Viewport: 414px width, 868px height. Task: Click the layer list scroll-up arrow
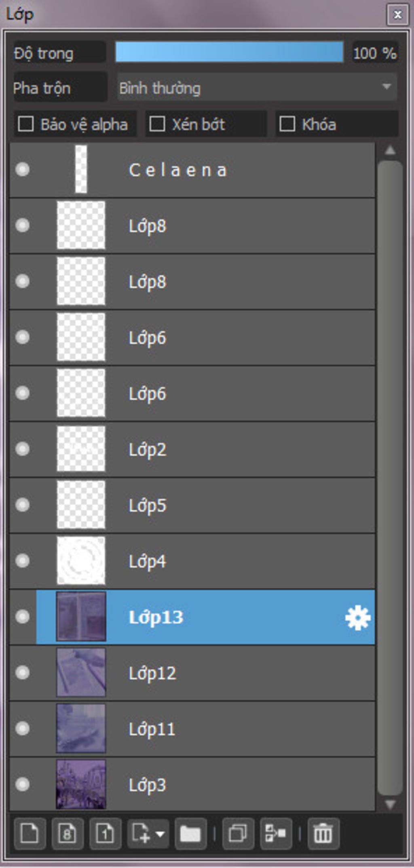click(390, 150)
